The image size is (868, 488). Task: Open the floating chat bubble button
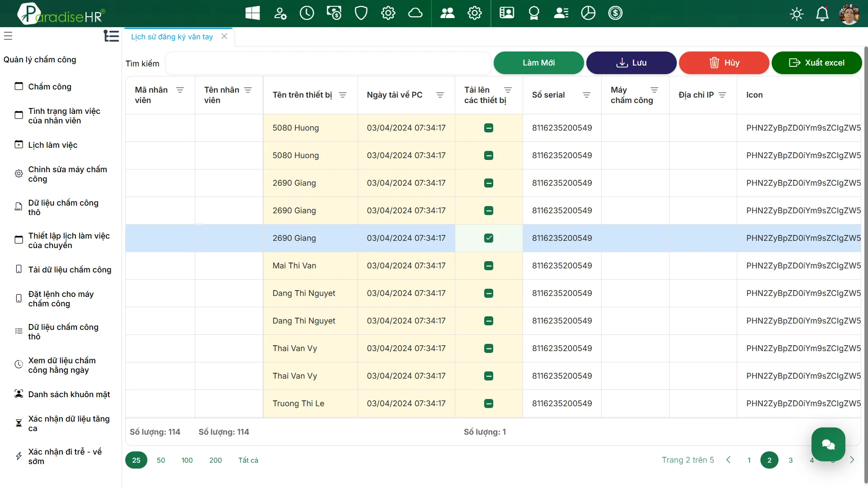pos(828,444)
